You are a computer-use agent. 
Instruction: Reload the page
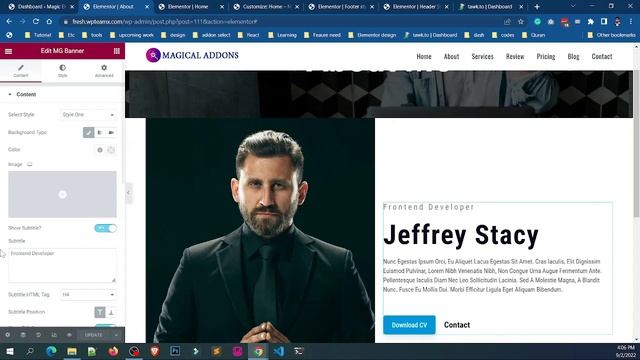tap(36, 22)
